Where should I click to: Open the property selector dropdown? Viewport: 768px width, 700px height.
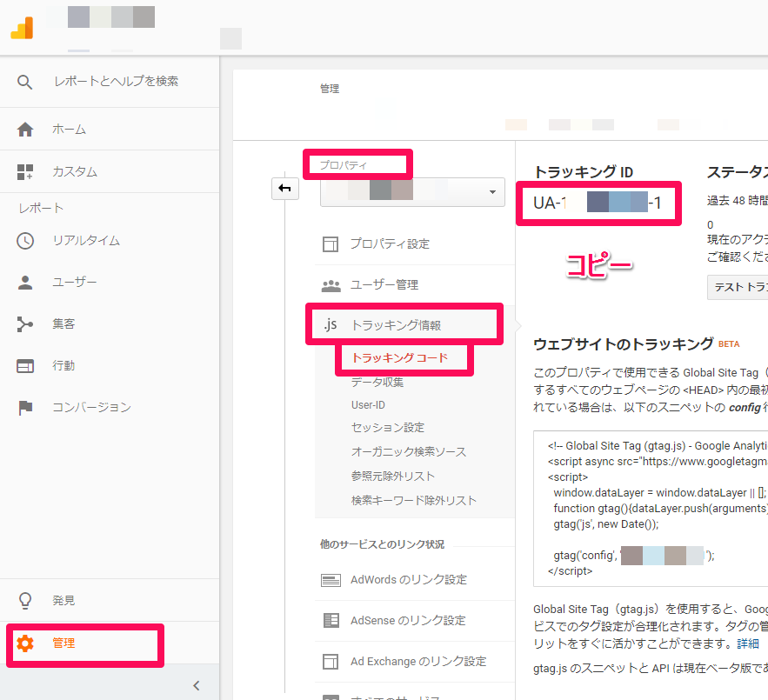412,191
